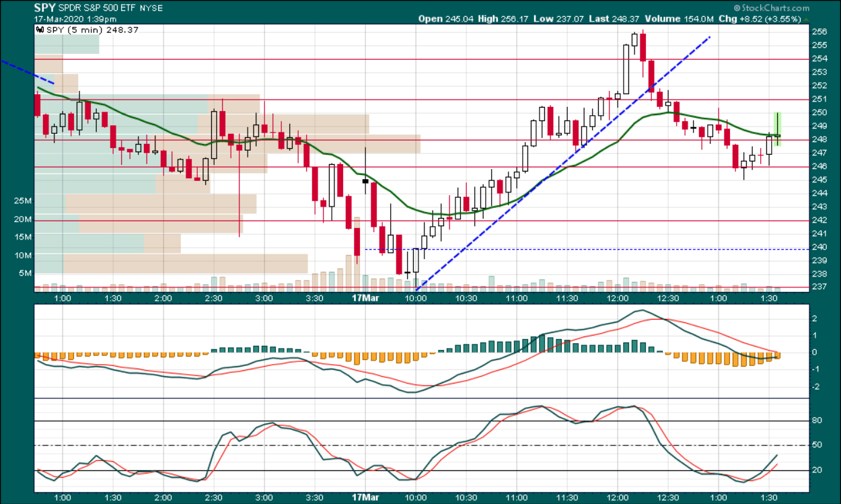This screenshot has width=841, height=504.
Task: Click the green-highlighted latest candle
Action: 777,129
